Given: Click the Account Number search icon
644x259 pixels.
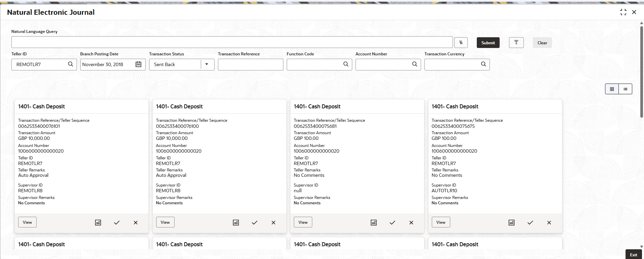Looking at the screenshot, I should point(415,64).
